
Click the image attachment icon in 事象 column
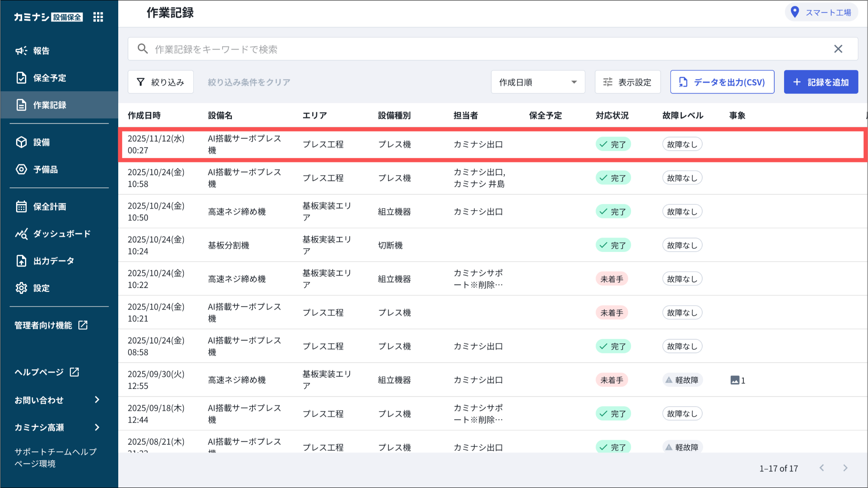[x=734, y=380]
